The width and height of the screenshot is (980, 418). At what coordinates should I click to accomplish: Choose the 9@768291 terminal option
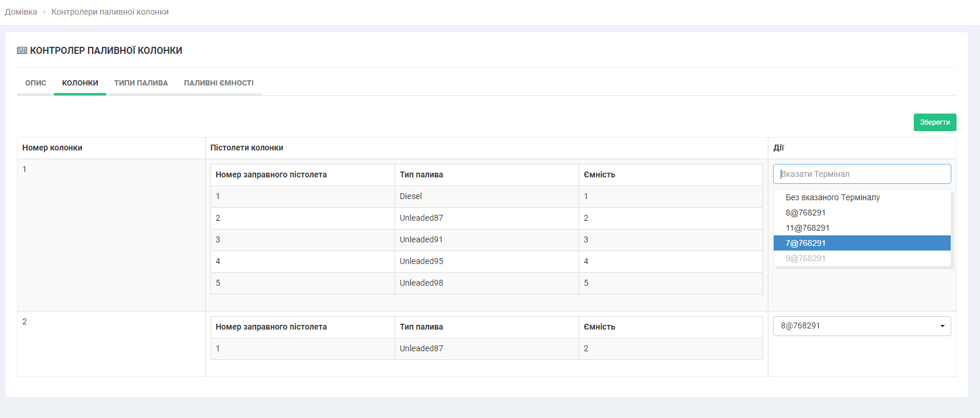click(805, 258)
